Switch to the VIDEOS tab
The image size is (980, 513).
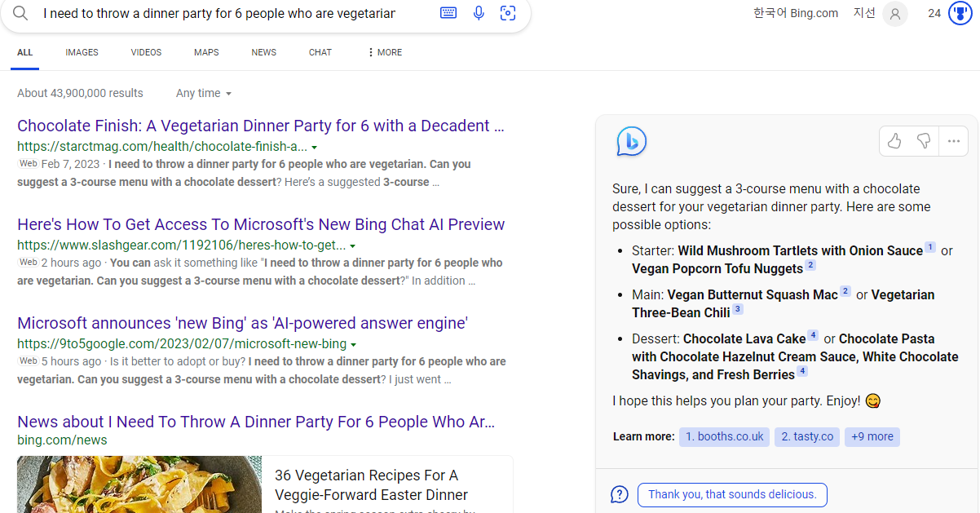pos(146,52)
